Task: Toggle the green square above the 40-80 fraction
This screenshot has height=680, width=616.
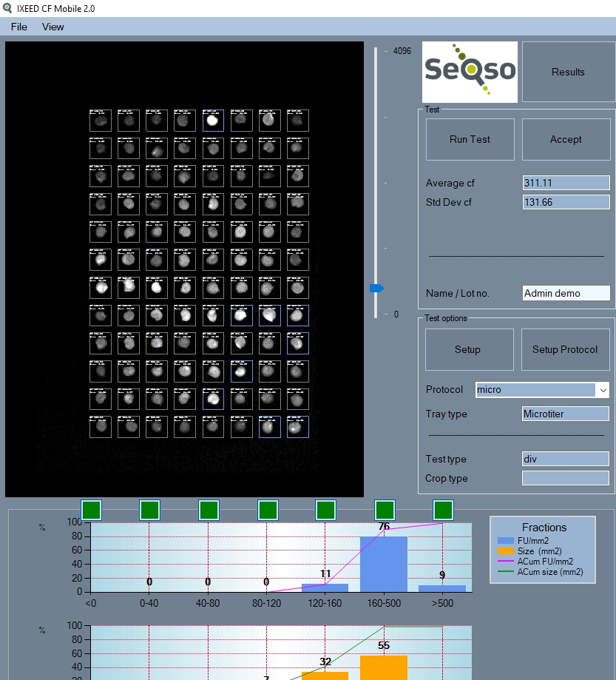Action: (x=208, y=509)
